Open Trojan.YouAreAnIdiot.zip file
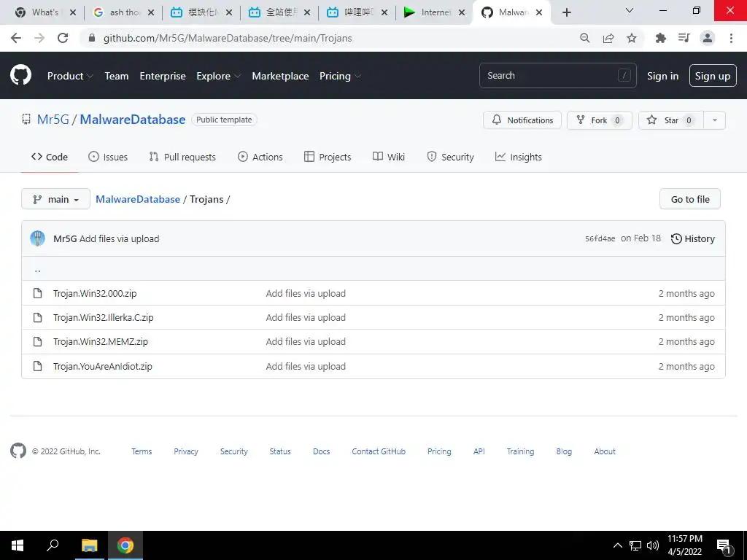747x560 pixels. coord(102,366)
